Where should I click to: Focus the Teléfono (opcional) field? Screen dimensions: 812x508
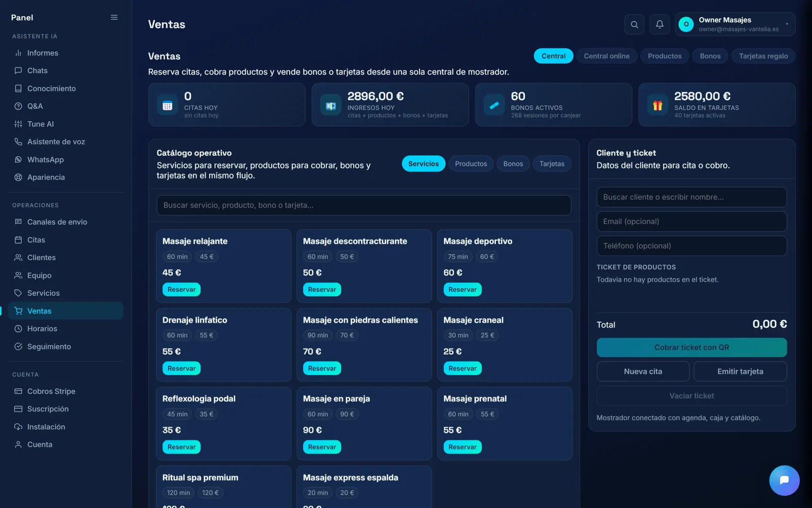(692, 246)
